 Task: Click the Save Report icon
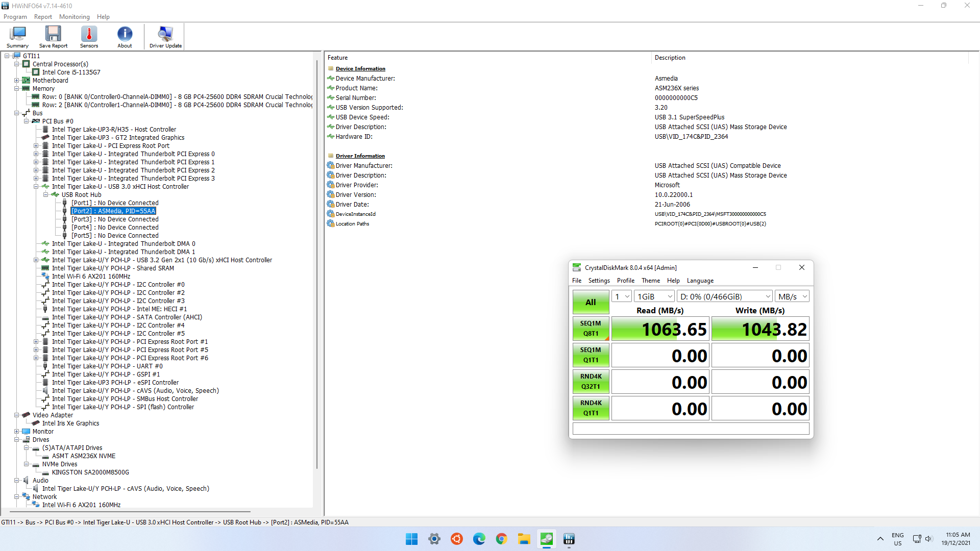tap(53, 37)
